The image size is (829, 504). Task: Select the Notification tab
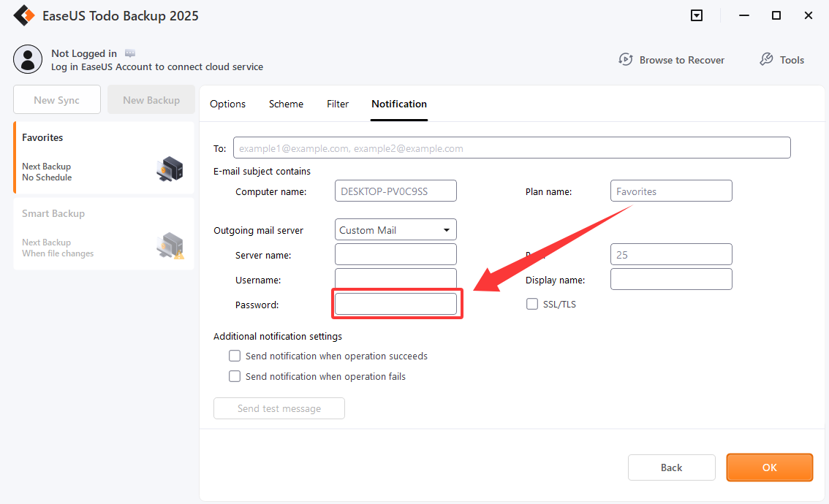[x=399, y=104]
